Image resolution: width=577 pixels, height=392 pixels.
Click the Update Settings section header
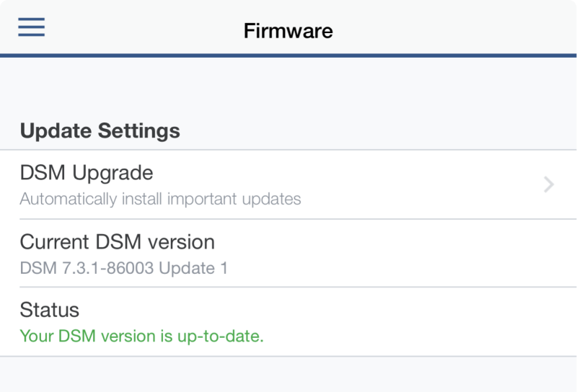click(x=100, y=131)
